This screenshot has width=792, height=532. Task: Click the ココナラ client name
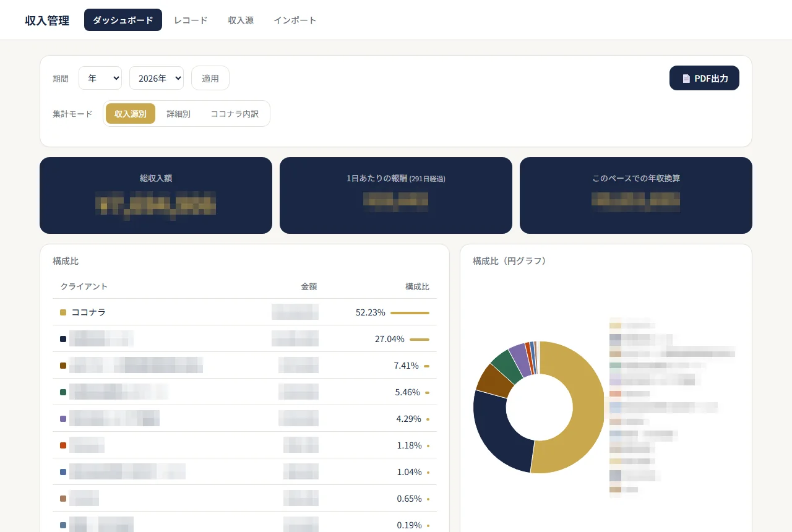pos(88,312)
